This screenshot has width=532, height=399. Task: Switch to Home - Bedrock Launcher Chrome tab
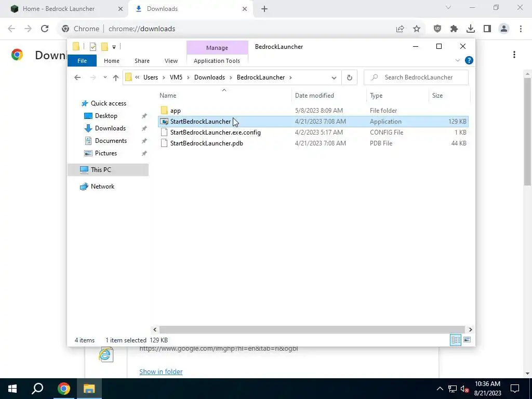[64, 9]
